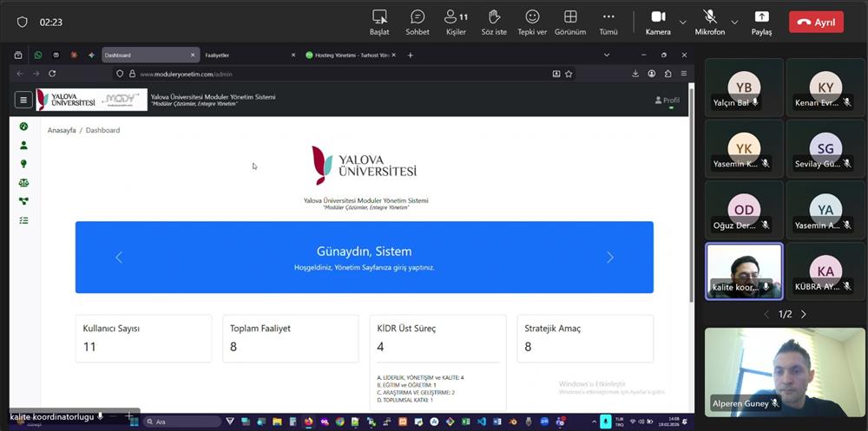Show the Kişiler participants list
Viewport: 868px width, 431px height.
coord(456,21)
